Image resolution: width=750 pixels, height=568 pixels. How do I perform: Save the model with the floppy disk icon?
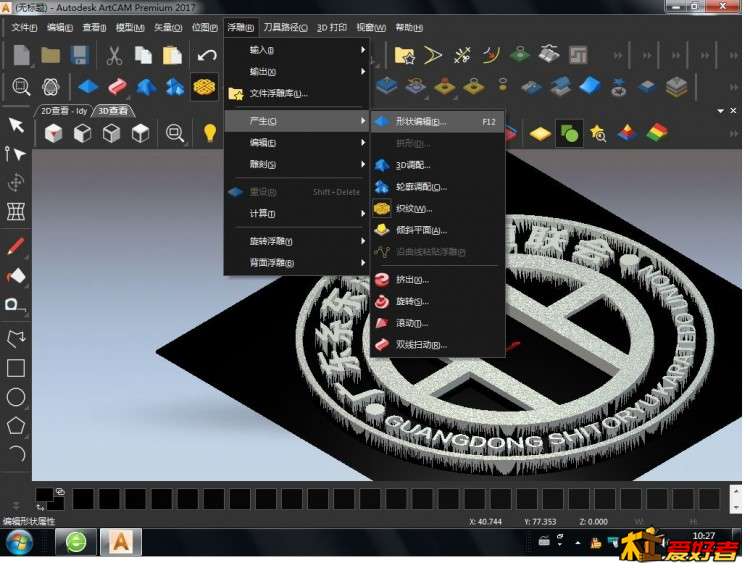coord(79,55)
